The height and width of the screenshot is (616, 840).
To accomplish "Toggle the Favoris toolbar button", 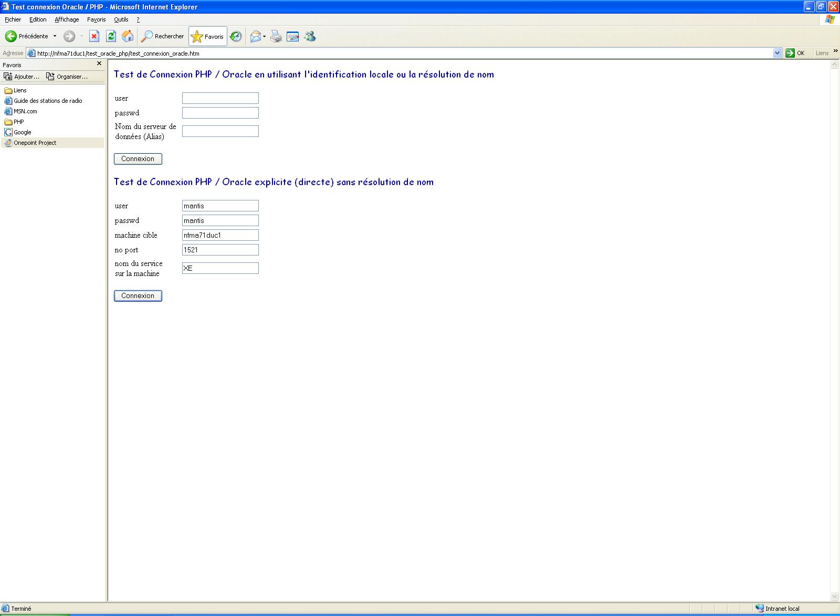I will 208,36.
